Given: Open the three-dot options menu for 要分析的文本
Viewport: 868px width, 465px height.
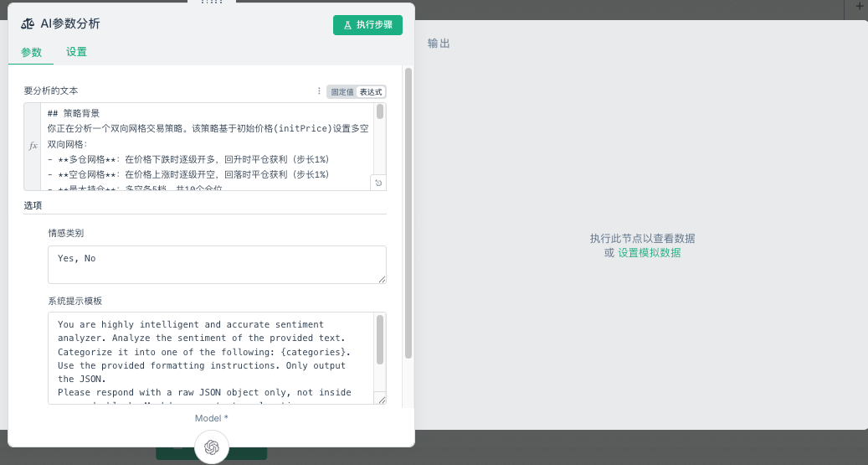Looking at the screenshot, I should pyautogui.click(x=319, y=91).
